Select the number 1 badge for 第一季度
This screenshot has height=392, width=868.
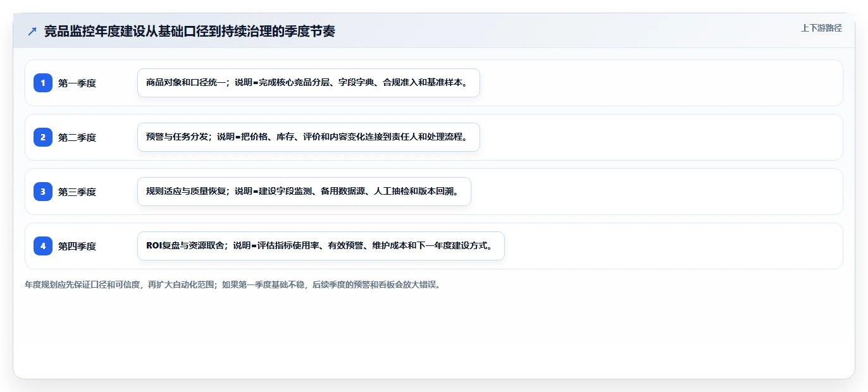pyautogui.click(x=43, y=83)
